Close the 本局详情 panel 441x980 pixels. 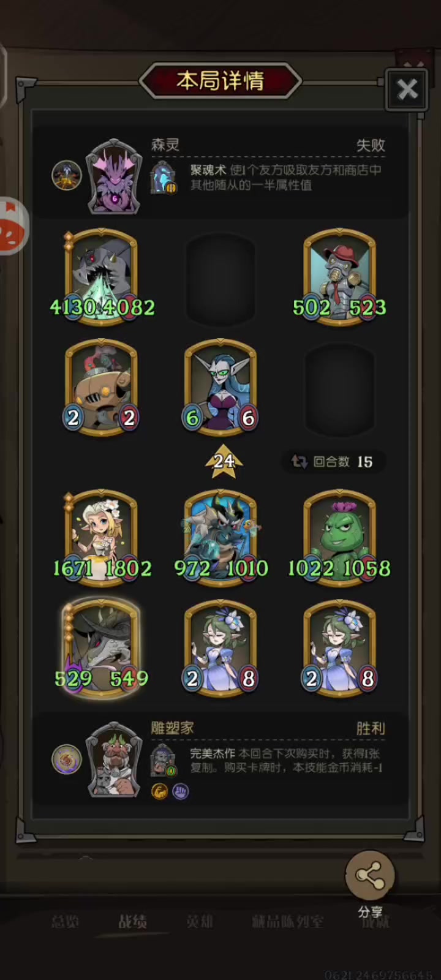(x=407, y=90)
